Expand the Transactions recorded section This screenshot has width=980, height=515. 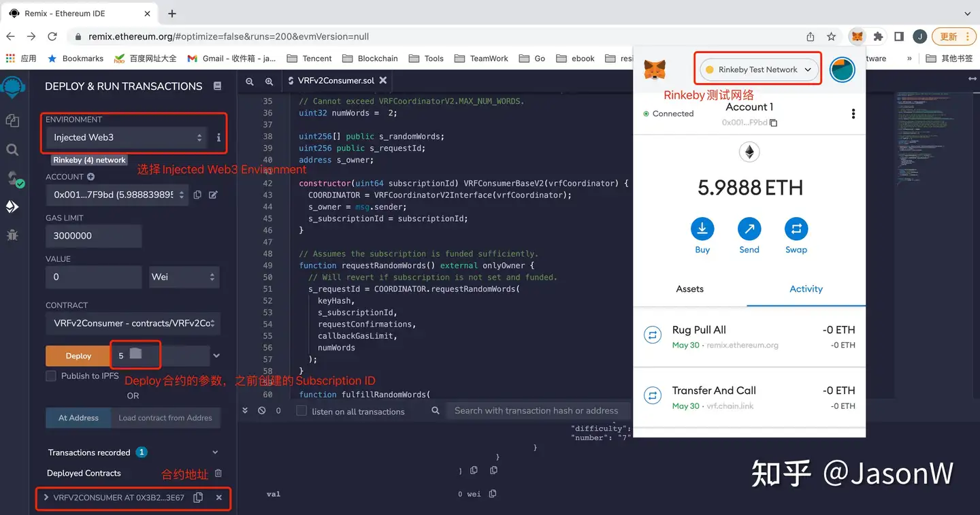pyautogui.click(x=215, y=452)
